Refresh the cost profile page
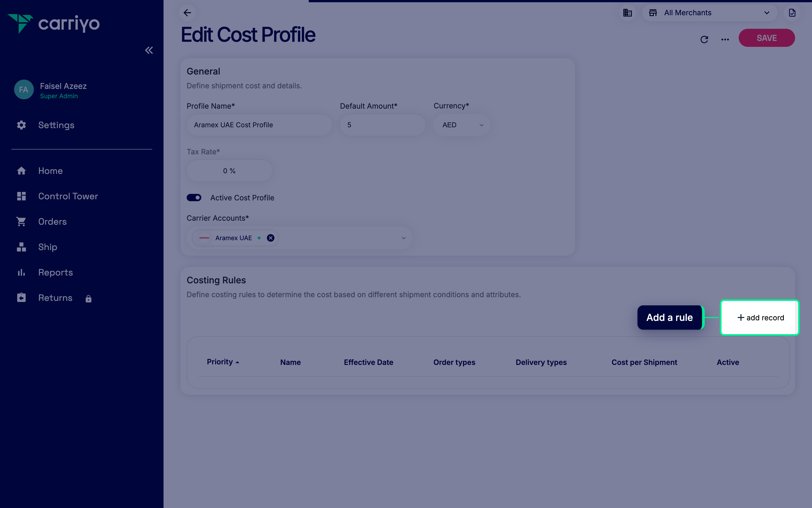Image resolution: width=812 pixels, height=508 pixels. (704, 39)
